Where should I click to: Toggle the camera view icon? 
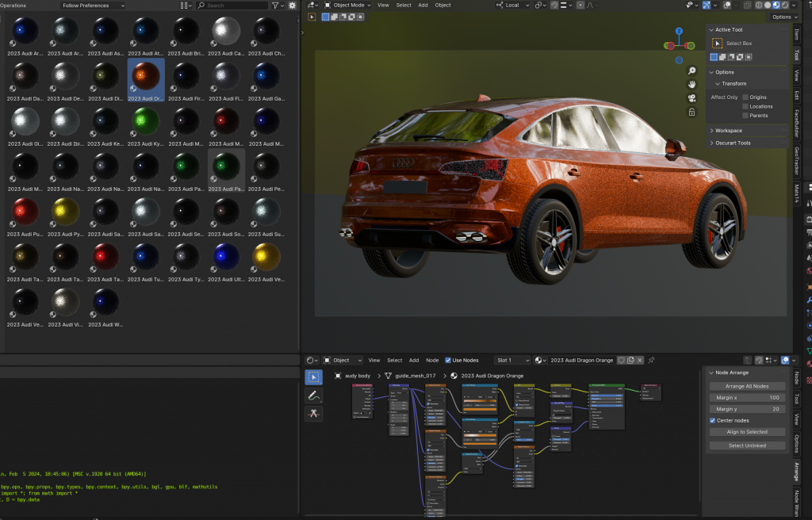(x=692, y=98)
